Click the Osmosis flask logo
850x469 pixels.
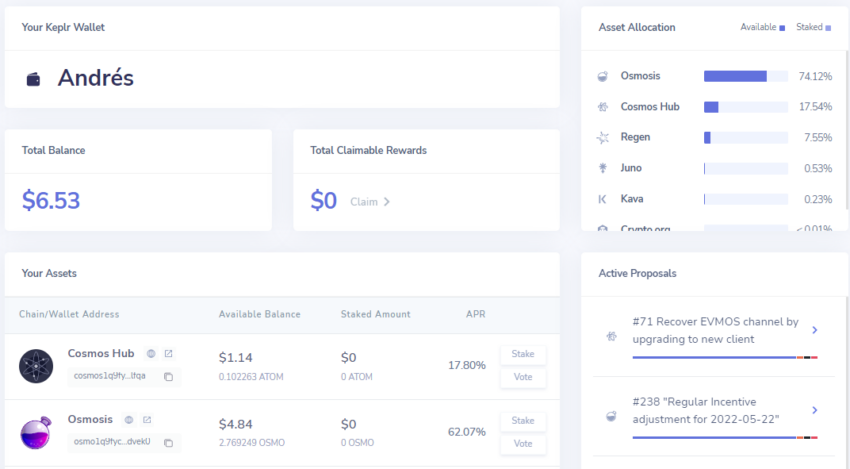coord(36,433)
